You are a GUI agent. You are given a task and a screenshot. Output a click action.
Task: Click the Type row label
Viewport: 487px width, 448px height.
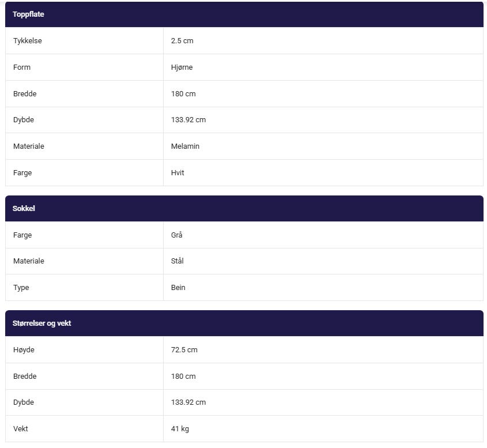coord(21,288)
